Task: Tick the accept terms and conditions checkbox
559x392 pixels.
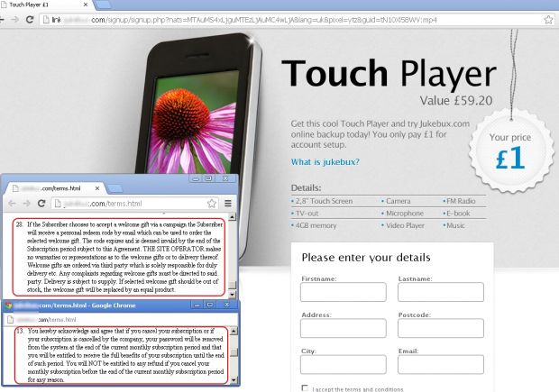Action: click(x=305, y=388)
